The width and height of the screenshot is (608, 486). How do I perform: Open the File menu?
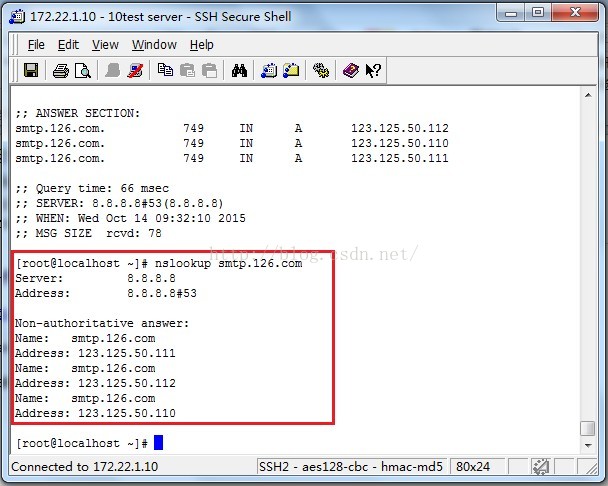click(36, 45)
